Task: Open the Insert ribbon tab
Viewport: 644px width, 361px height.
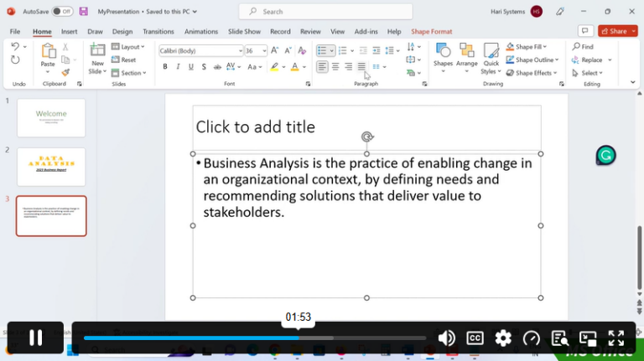Action: (x=69, y=32)
